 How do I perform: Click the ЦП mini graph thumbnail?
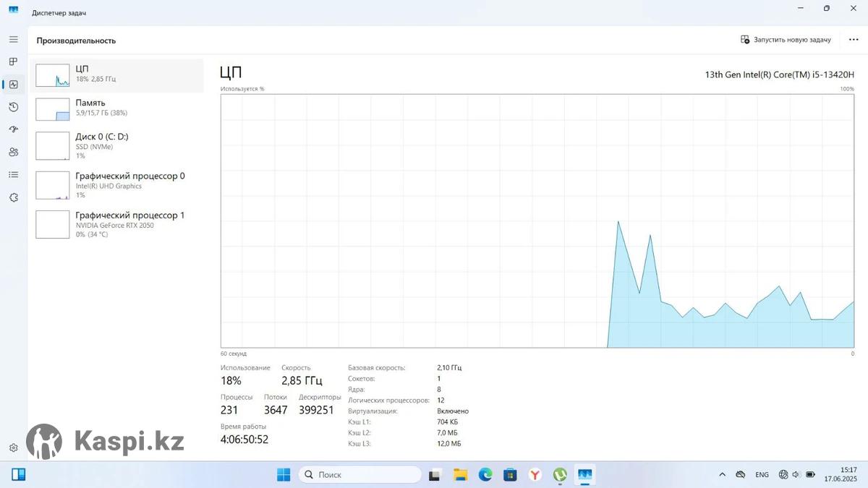53,75
